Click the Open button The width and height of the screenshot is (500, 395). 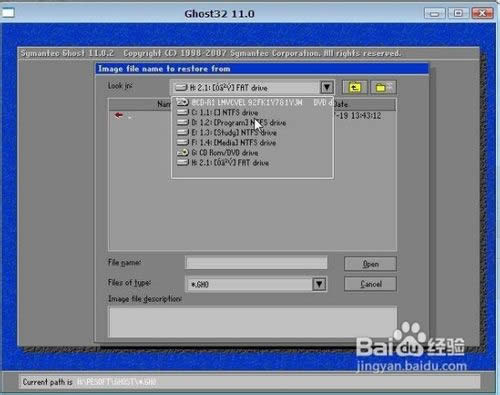[370, 264]
